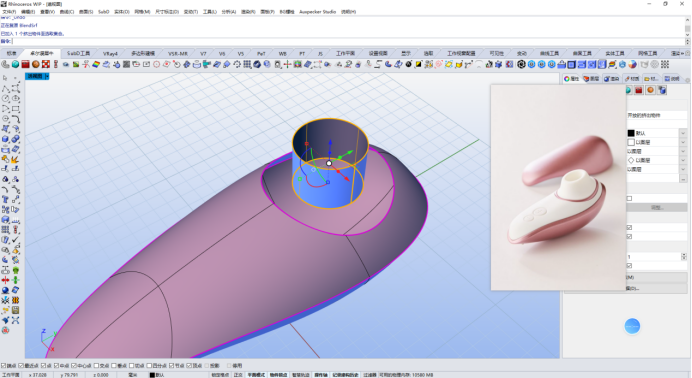Viewport: 692px width, 378px height.
Task: Open the display color dropdown with white swatch
Action: pos(683,142)
